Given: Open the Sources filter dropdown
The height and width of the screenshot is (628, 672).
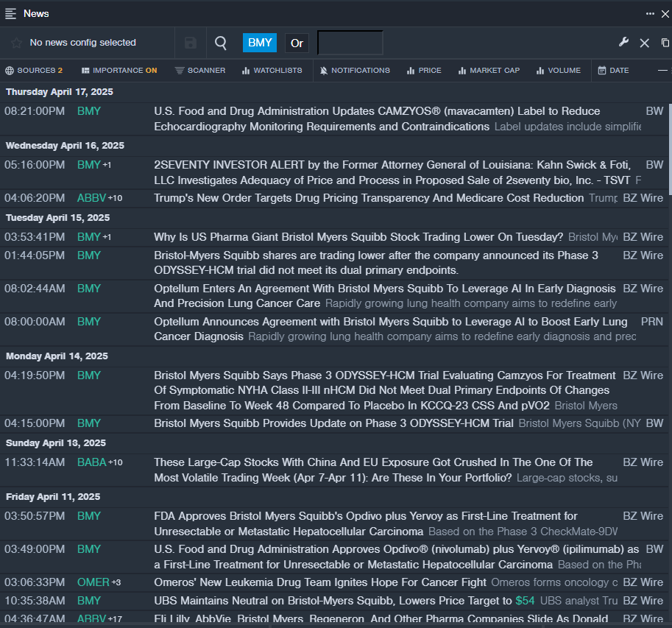Looking at the screenshot, I should 34,71.
